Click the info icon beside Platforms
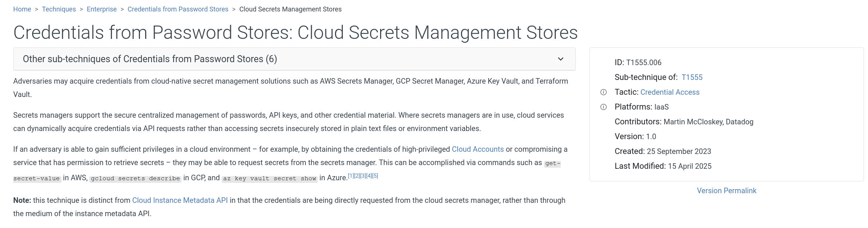This screenshot has width=868, height=228. 604,107
